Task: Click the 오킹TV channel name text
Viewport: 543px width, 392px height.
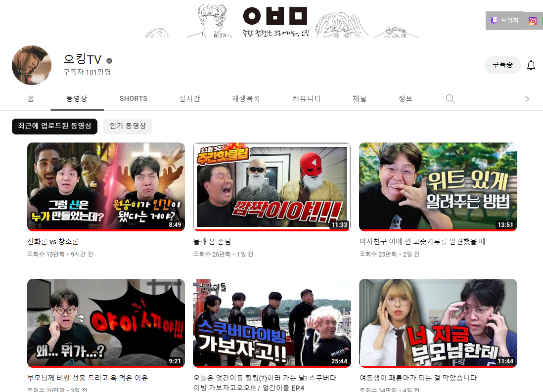Action: [83, 59]
